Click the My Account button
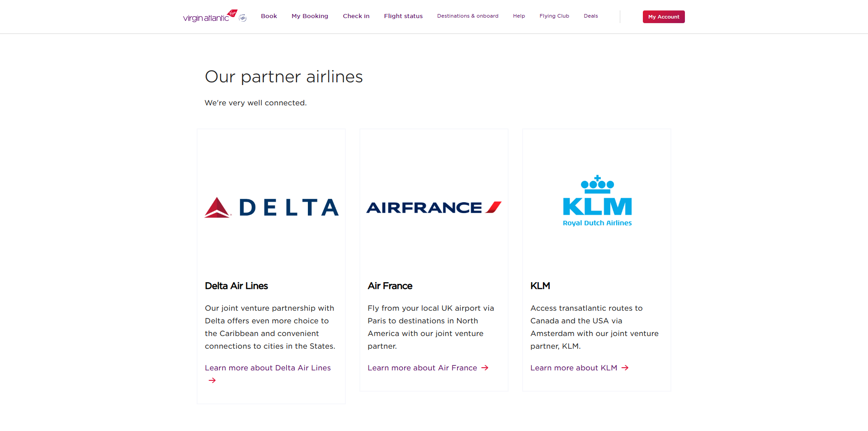 (x=663, y=17)
